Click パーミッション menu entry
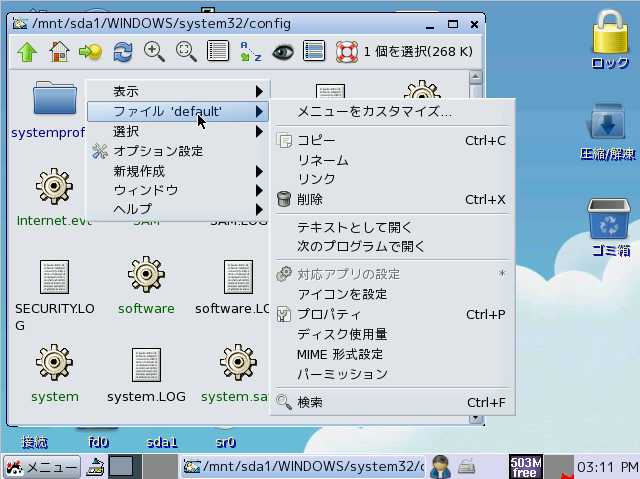The image size is (640, 479). tap(342, 374)
